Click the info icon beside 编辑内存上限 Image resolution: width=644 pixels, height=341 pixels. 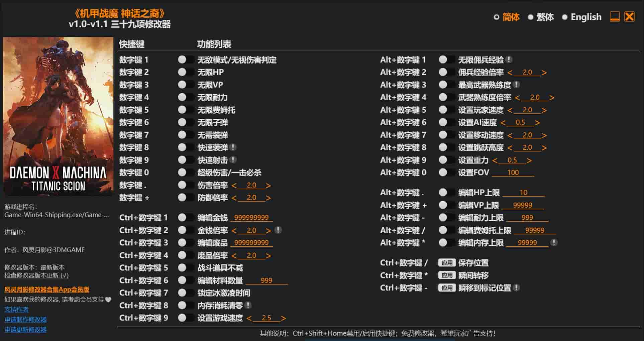coord(554,243)
